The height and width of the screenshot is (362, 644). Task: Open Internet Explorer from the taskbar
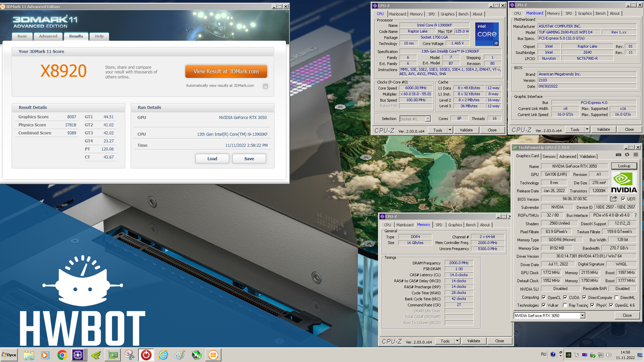coord(163,355)
